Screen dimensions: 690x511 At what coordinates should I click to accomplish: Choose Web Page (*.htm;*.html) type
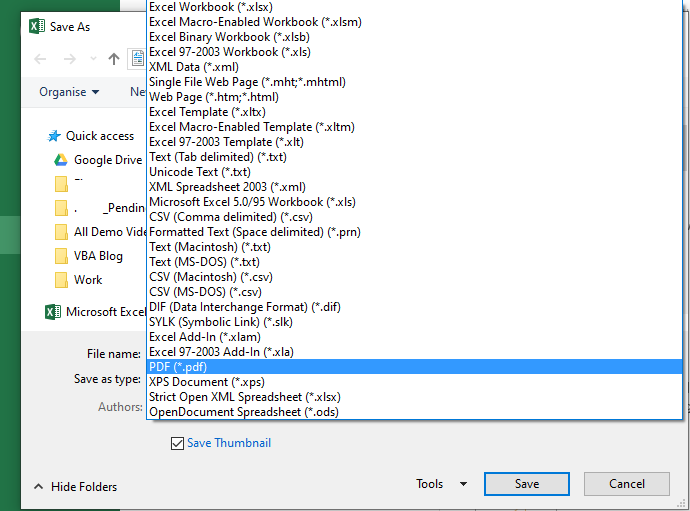tap(414, 97)
